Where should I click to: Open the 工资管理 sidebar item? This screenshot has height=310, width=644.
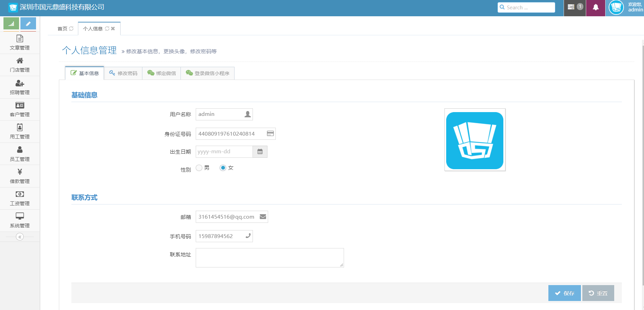tap(20, 198)
